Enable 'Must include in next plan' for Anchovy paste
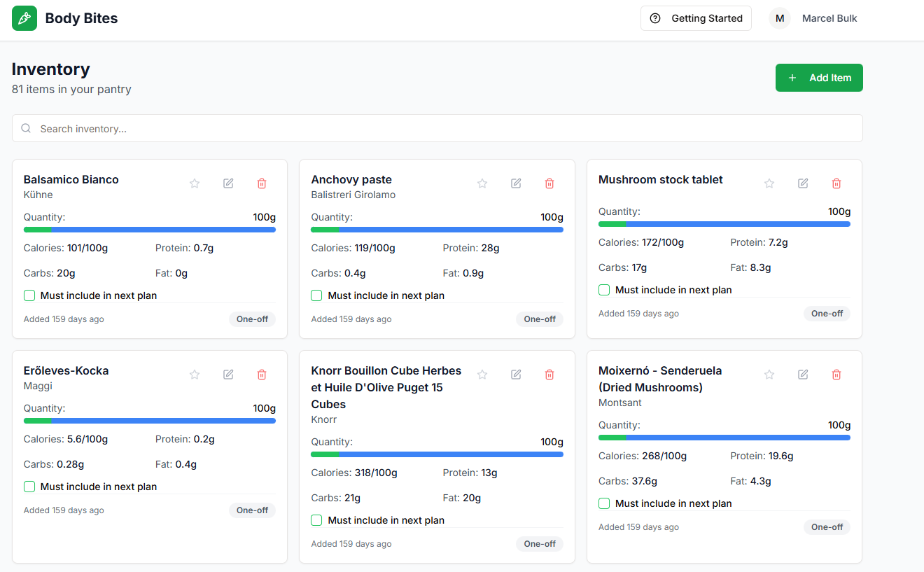 click(317, 295)
